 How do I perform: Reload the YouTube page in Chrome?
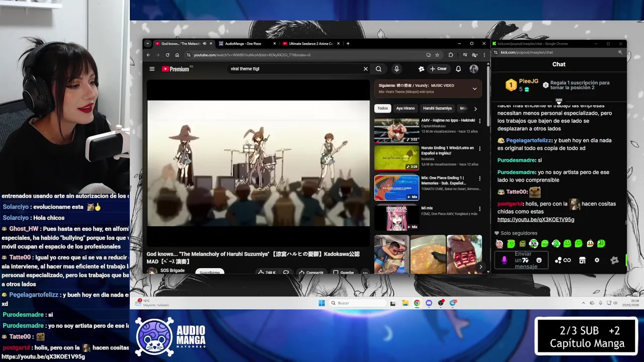pyautogui.click(x=168, y=55)
